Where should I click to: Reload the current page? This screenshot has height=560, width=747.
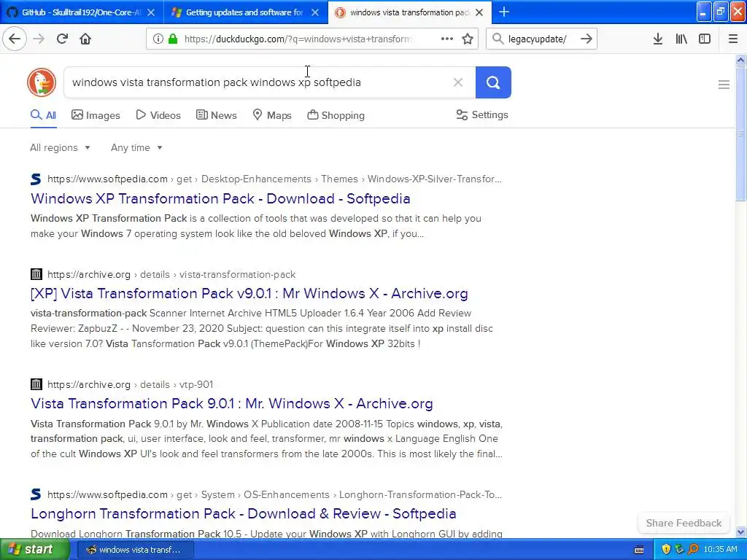point(62,39)
